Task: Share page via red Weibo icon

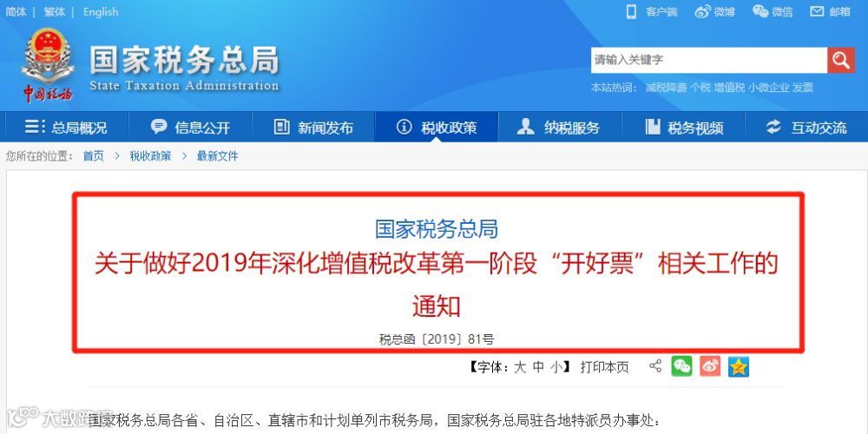Action: pos(710,366)
